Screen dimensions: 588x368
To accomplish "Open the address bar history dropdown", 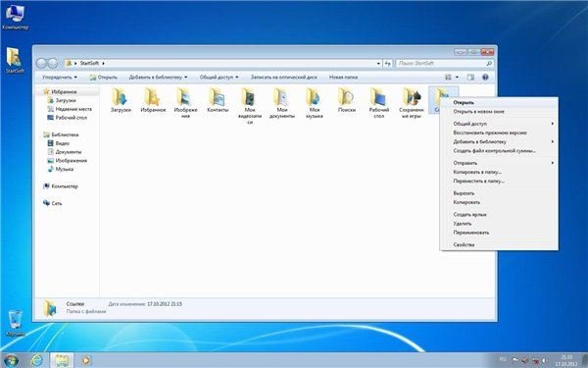I will pyautogui.click(x=378, y=64).
